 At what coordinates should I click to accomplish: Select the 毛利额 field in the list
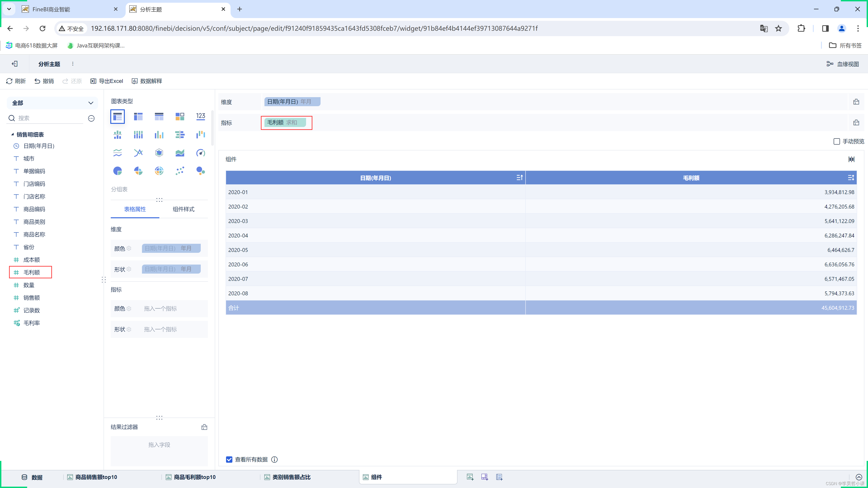(31, 272)
